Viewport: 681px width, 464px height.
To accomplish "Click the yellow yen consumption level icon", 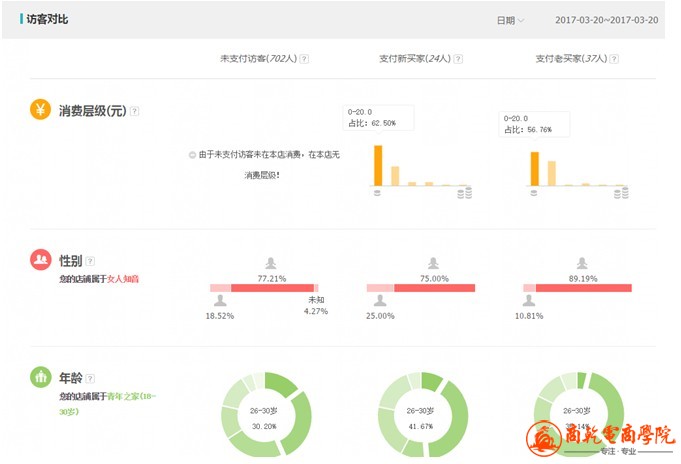I will pos(40,110).
